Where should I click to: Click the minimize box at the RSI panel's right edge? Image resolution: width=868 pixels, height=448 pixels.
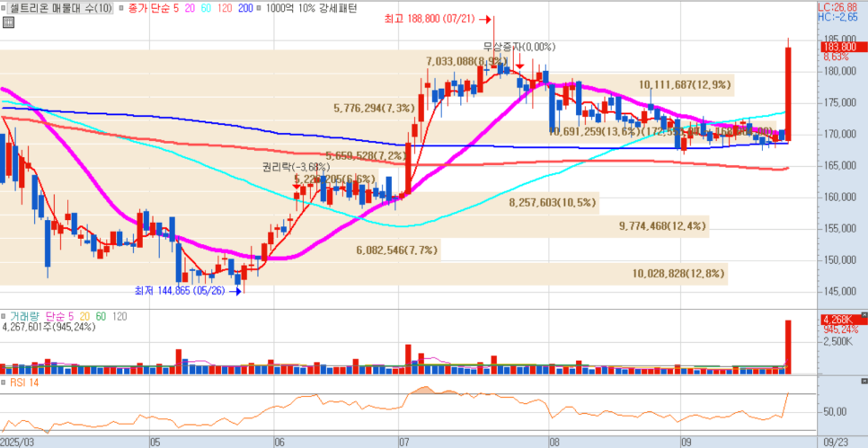[864, 382]
